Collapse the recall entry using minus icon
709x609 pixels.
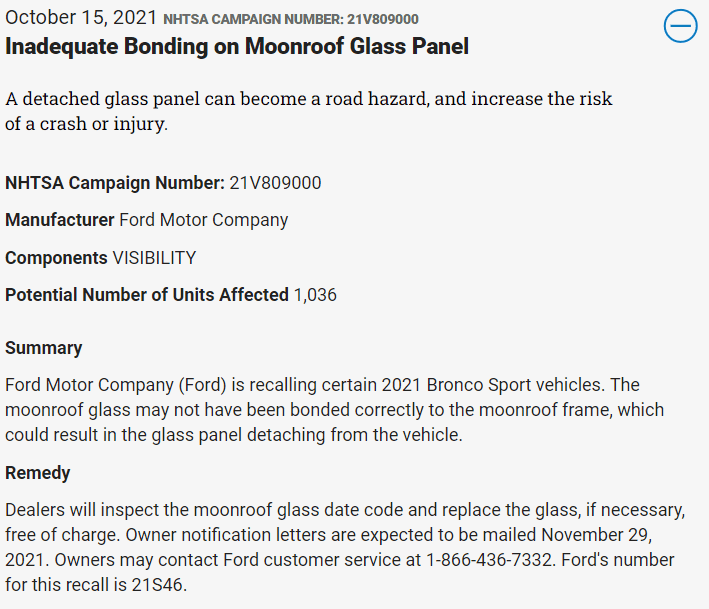[x=680, y=26]
